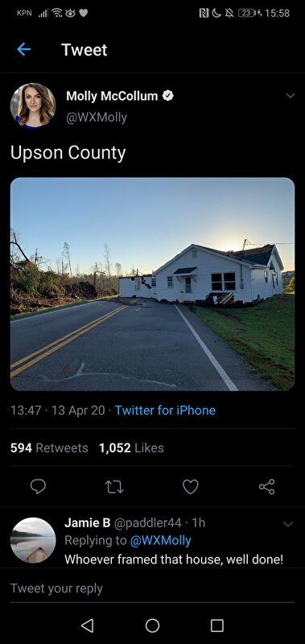Tap the Android recent apps square

click(x=217, y=625)
